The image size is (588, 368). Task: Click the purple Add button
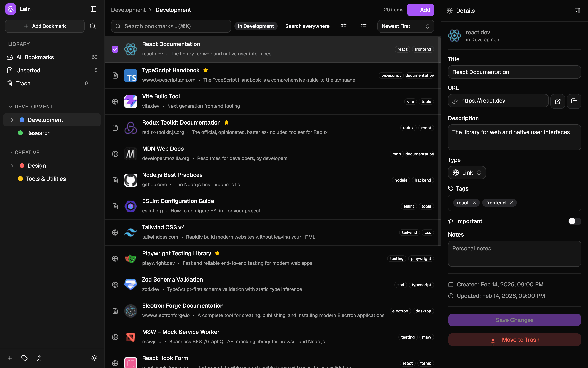click(x=420, y=10)
